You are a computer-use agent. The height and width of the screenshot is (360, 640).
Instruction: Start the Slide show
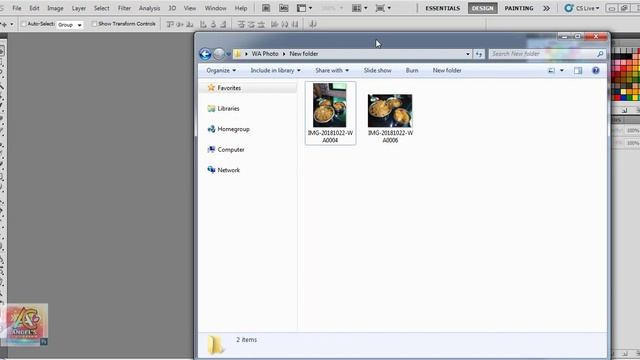tap(378, 71)
